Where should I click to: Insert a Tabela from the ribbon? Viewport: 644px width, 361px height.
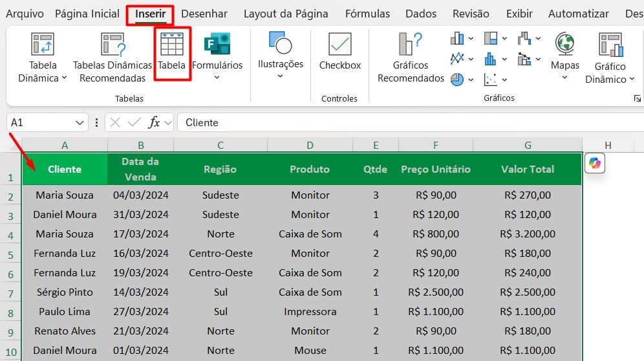pyautogui.click(x=172, y=51)
